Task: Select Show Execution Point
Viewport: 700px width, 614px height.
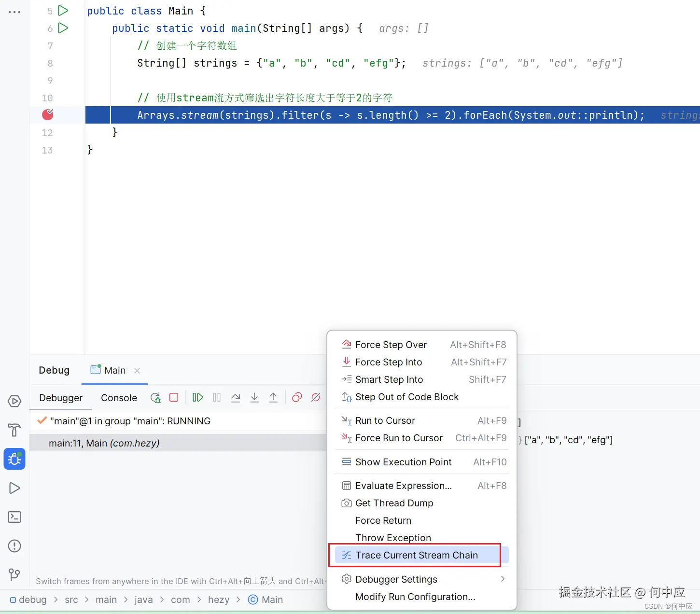Action: [422, 462]
